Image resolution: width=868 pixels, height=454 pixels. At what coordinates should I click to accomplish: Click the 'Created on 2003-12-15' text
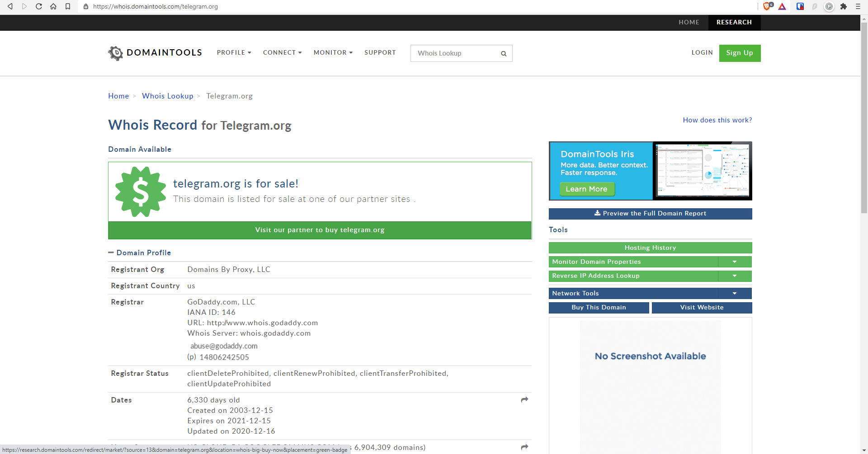coord(230,411)
